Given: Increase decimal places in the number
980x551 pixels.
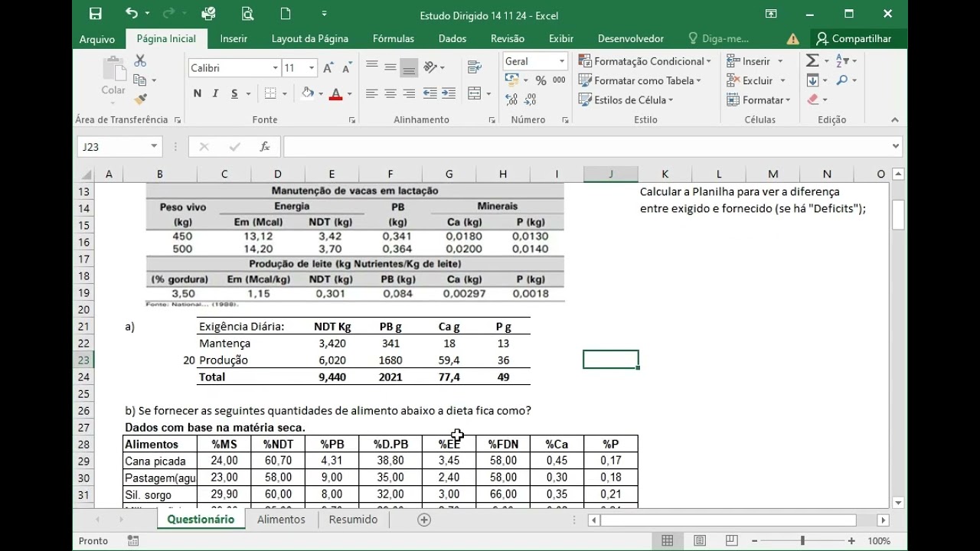Looking at the screenshot, I should 511,99.
